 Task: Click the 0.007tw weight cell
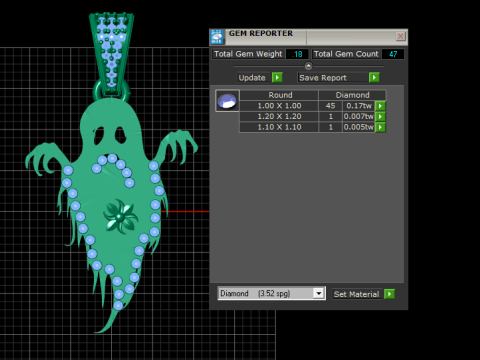pyautogui.click(x=359, y=117)
